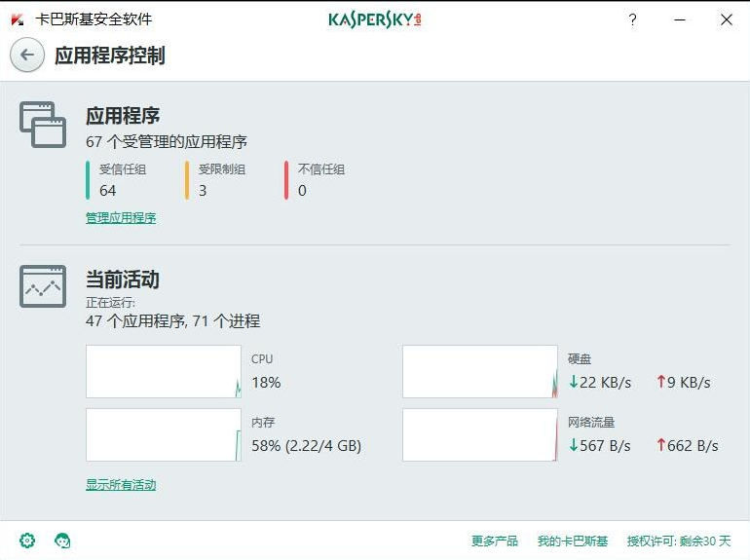This screenshot has width=750, height=560.
Task: Open the 更多产品 link
Action: point(495,541)
